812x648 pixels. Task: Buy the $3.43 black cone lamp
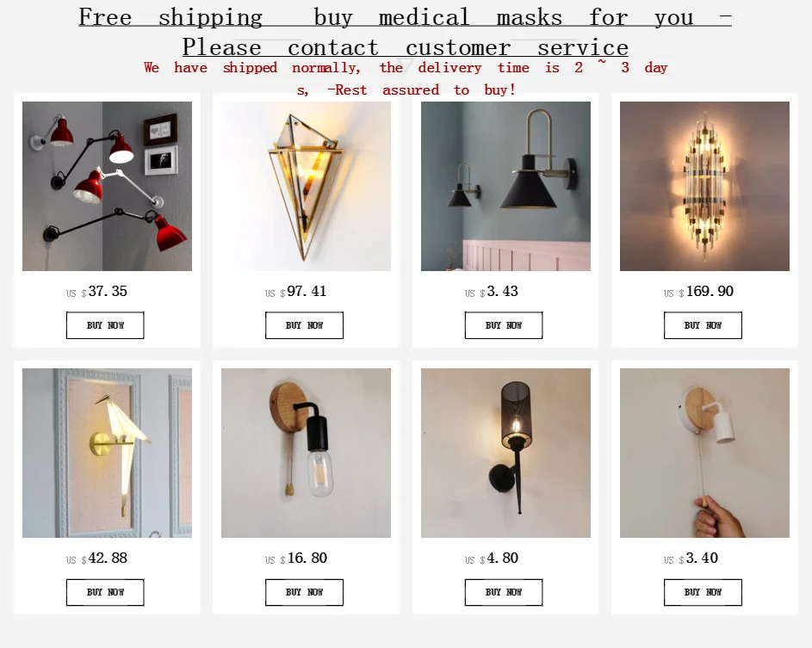504,325
